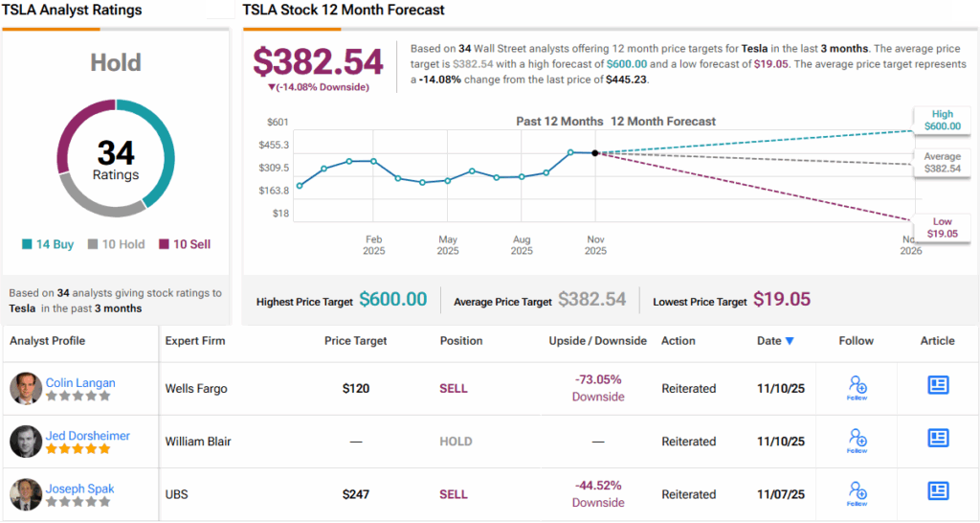The width and height of the screenshot is (980, 523).
Task: Click the Price Target column header
Action: [356, 340]
